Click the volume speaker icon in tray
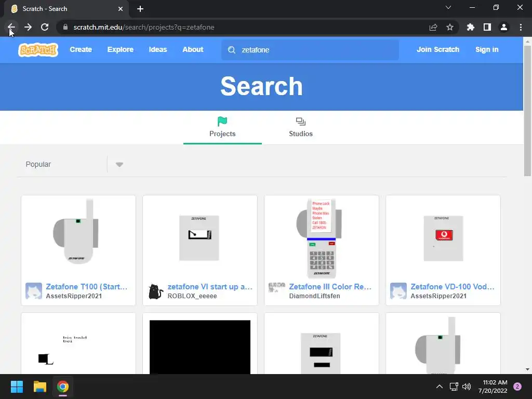 (467, 387)
